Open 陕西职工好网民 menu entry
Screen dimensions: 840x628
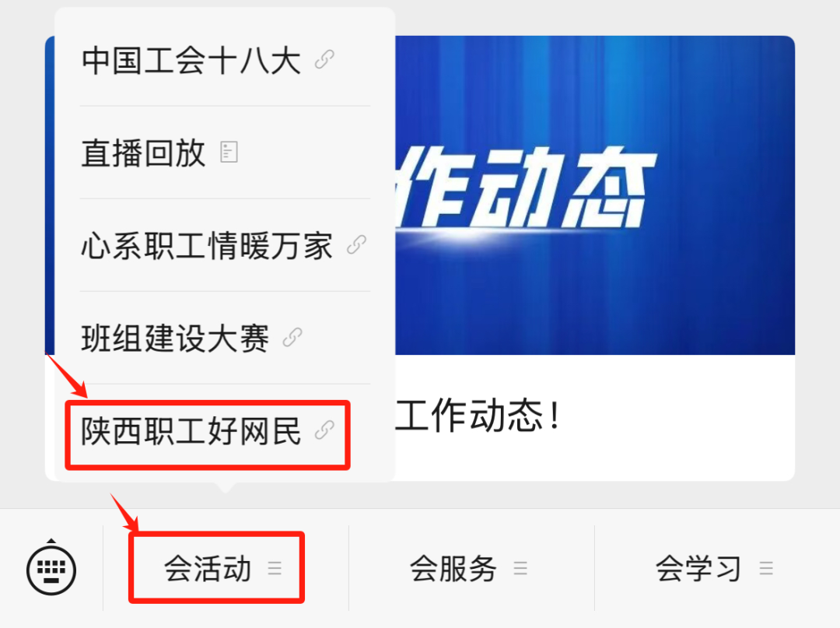coord(225,431)
